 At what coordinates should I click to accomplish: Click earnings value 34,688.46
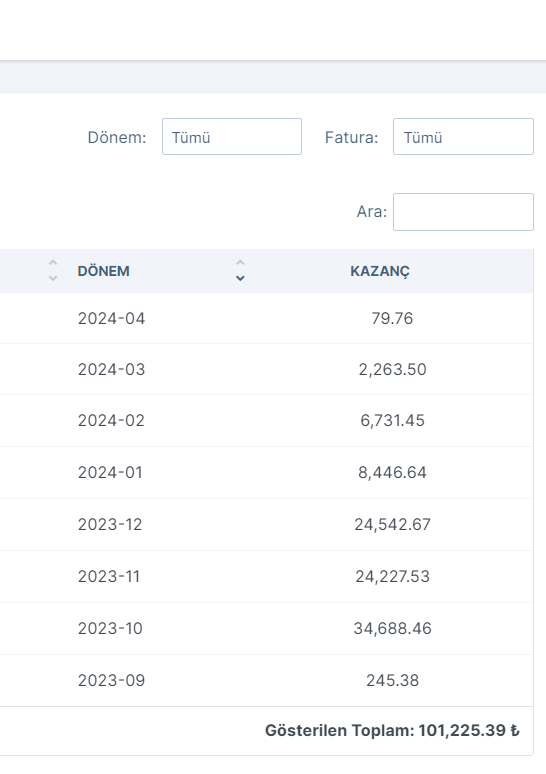392,628
